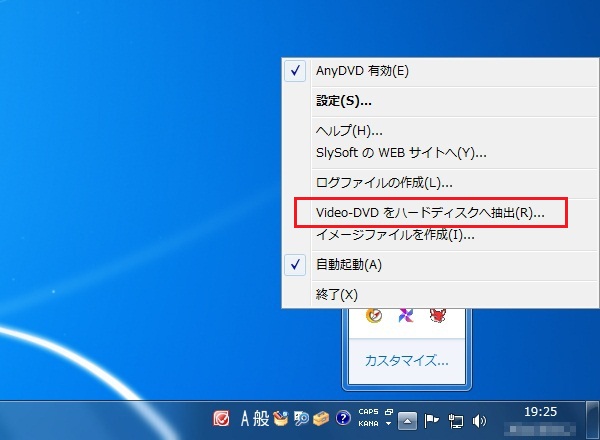Toggle the 自動起動(A) auto-start option
The image size is (600, 440).
440,265
